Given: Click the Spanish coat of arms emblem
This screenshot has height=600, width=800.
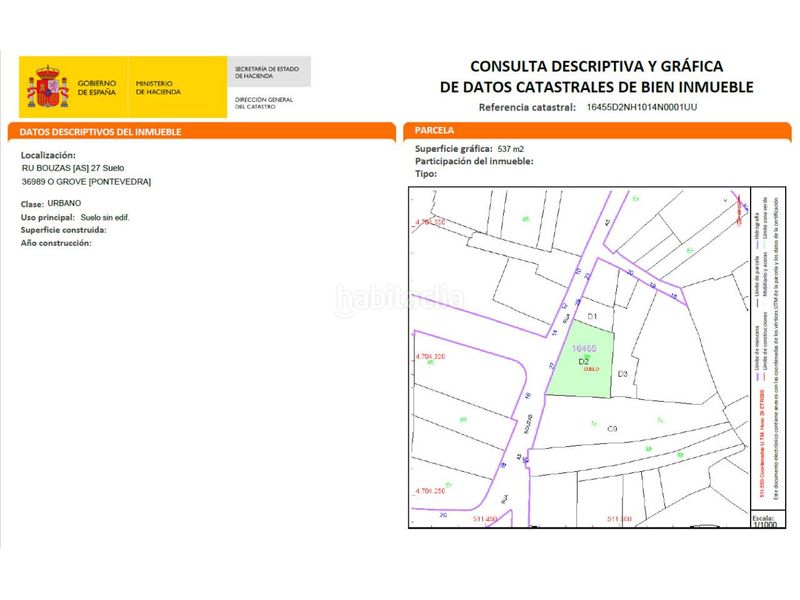Looking at the screenshot, I should coord(48,86).
